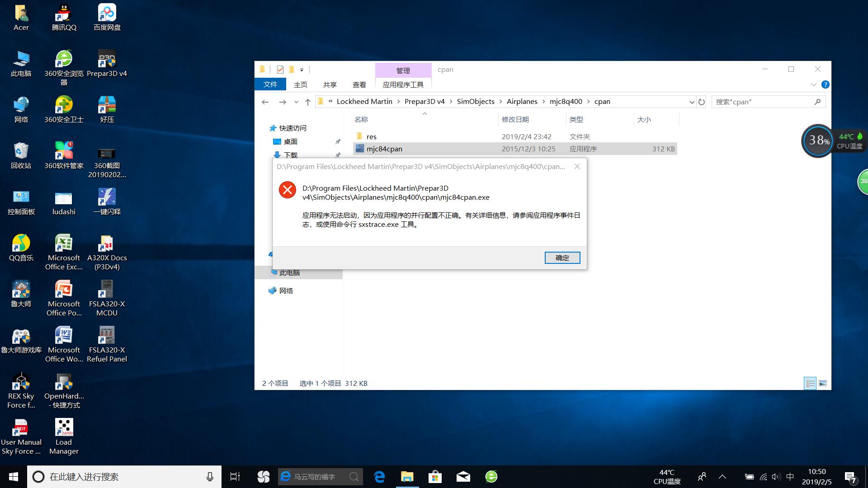
Task: Select the res folder row
Action: 515,136
